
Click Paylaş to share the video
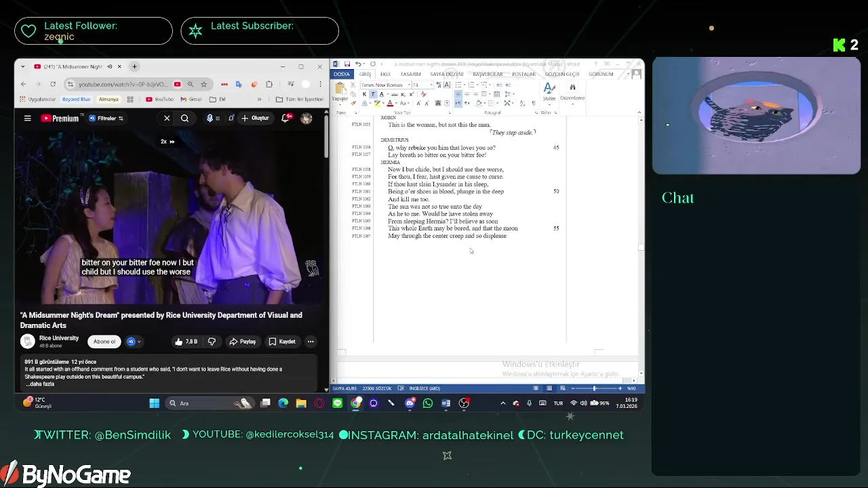(x=242, y=342)
